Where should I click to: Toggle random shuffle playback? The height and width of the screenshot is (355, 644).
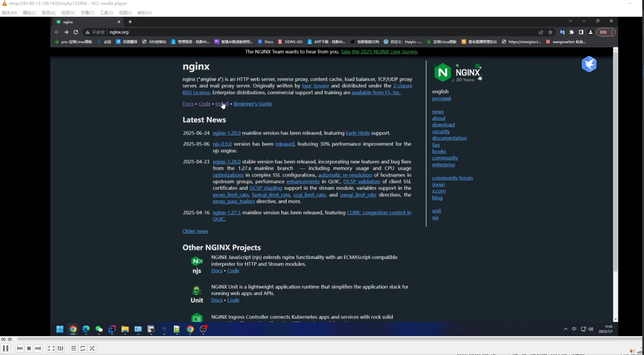[92, 348]
